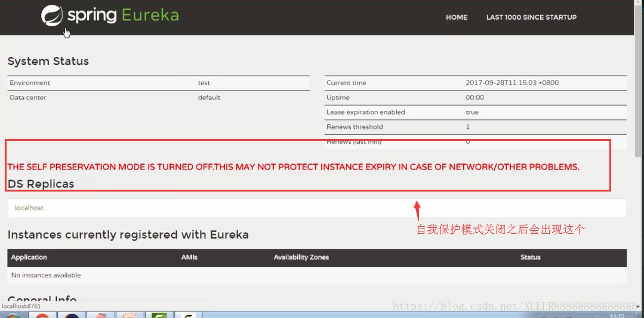
Task: Click the Spring Eureka logo
Action: (110, 16)
